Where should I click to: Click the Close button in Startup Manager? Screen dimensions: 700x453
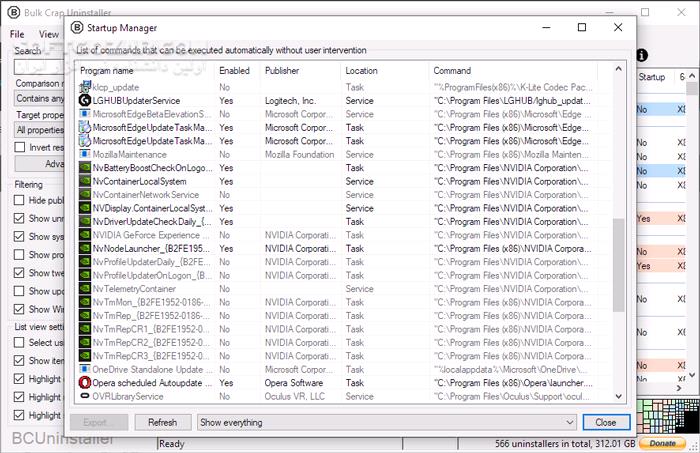pos(606,422)
